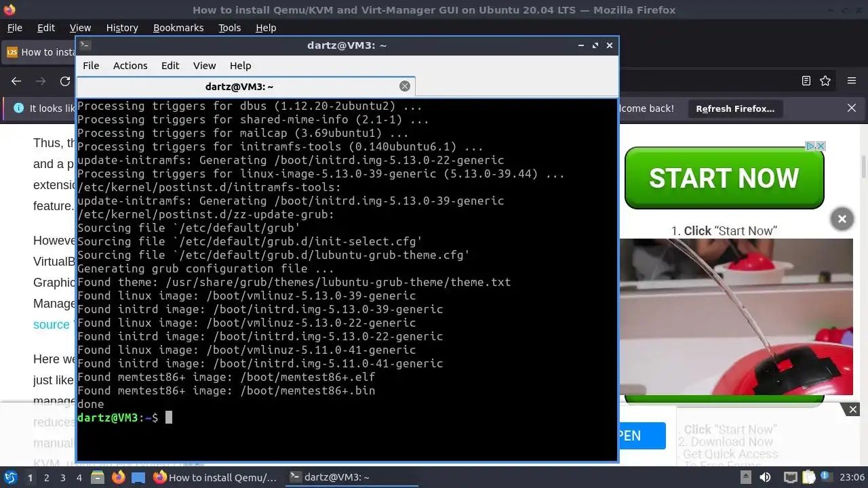Open the terminal Edit menu
The image size is (868, 488).
pyautogui.click(x=170, y=66)
